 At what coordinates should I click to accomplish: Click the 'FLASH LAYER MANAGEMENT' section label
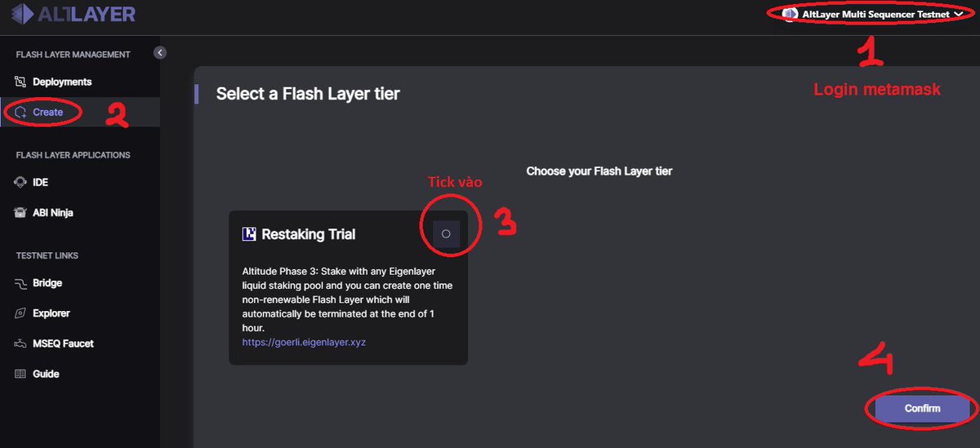tap(73, 55)
